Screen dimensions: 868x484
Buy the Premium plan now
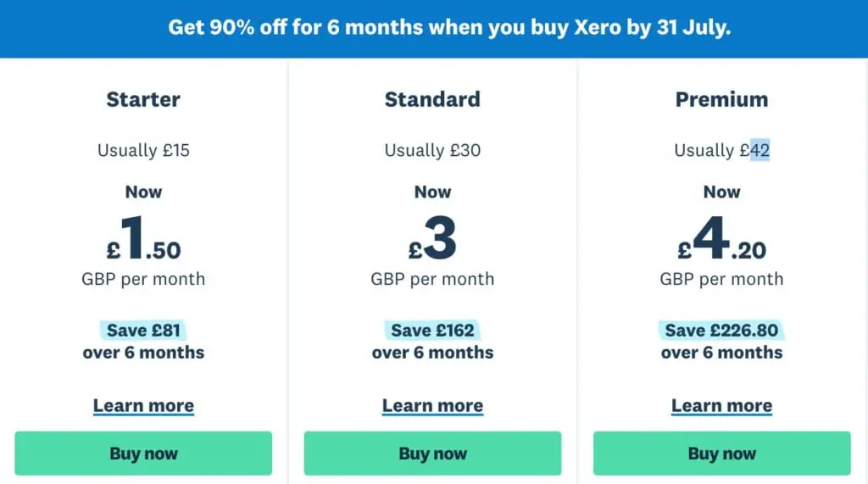point(721,453)
